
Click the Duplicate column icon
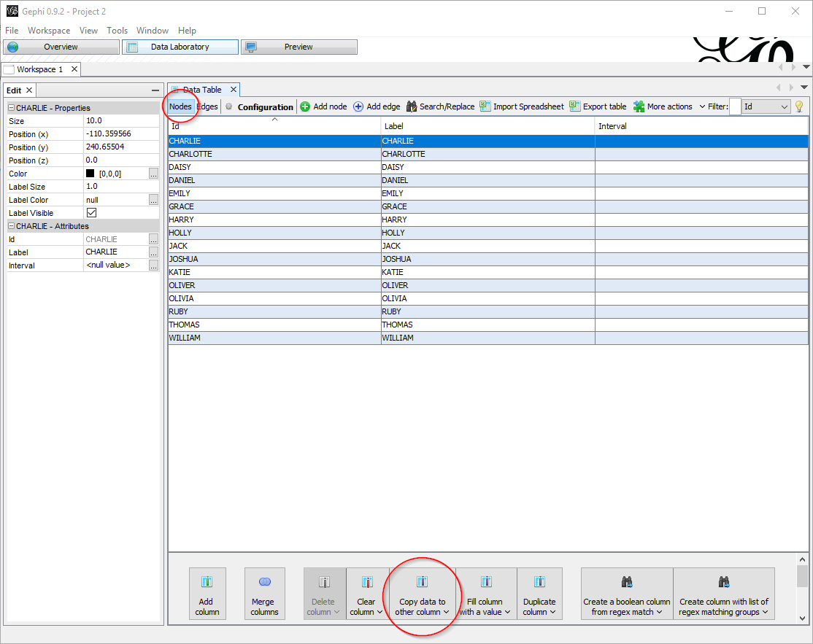click(539, 582)
